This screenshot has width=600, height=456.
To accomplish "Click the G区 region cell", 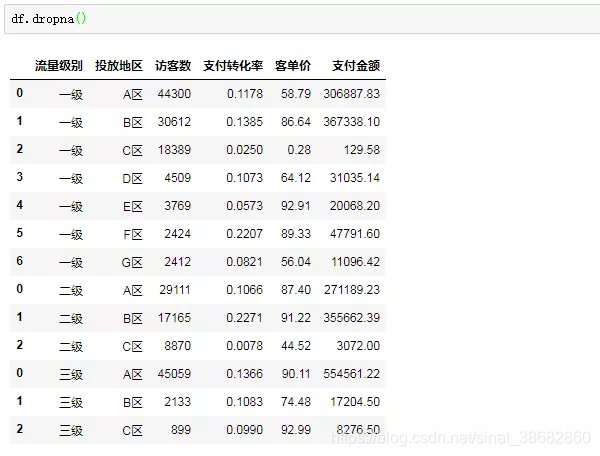I will pos(132,263).
